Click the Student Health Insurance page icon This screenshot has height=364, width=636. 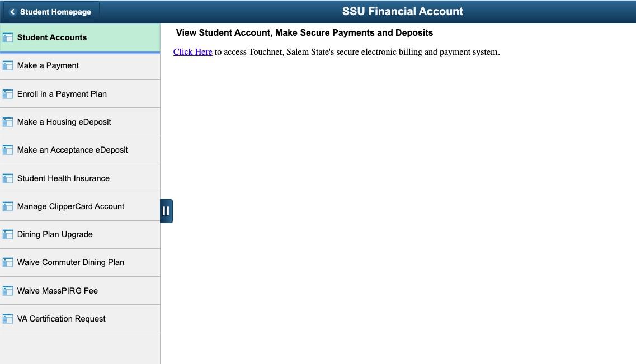(x=8, y=178)
